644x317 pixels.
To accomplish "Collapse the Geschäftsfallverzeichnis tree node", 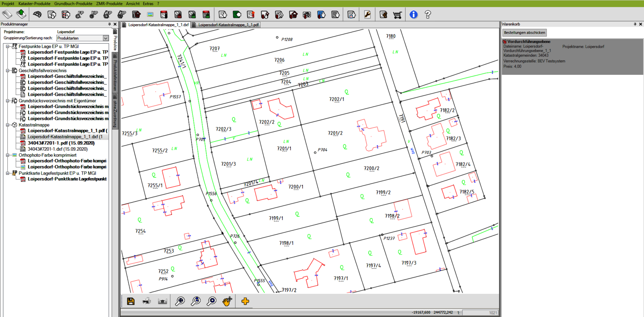I will [7, 70].
